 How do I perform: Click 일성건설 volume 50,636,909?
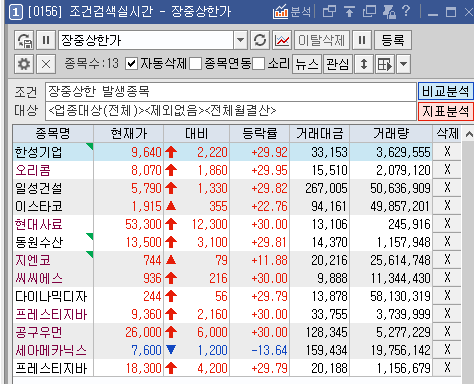point(400,188)
